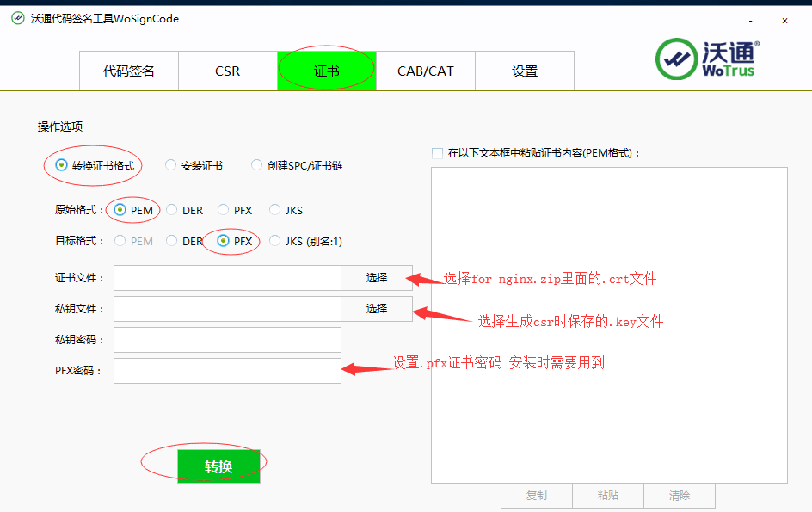Viewport: 812px width, 512px height.
Task: Minimize the WoSignCode window
Action: [x=750, y=21]
